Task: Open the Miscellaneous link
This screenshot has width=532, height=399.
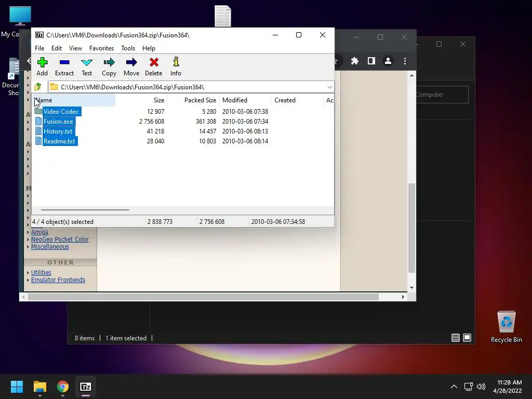Action: [50, 247]
